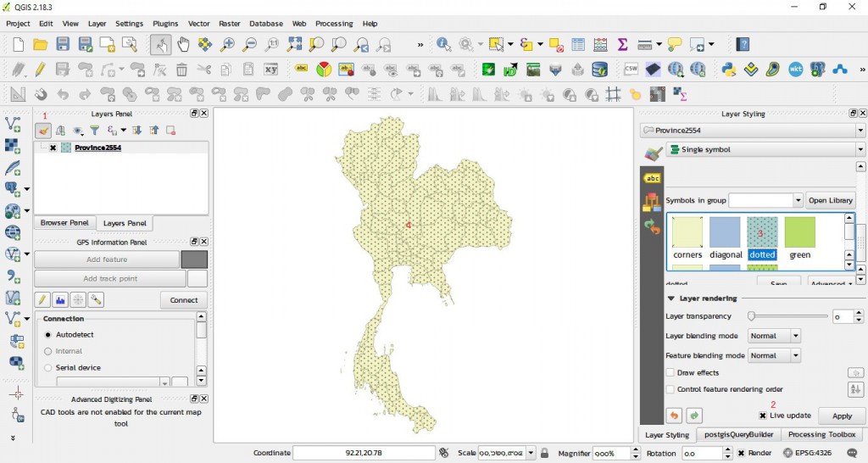Open the Processing menu
The height and width of the screenshot is (463, 868).
334,24
